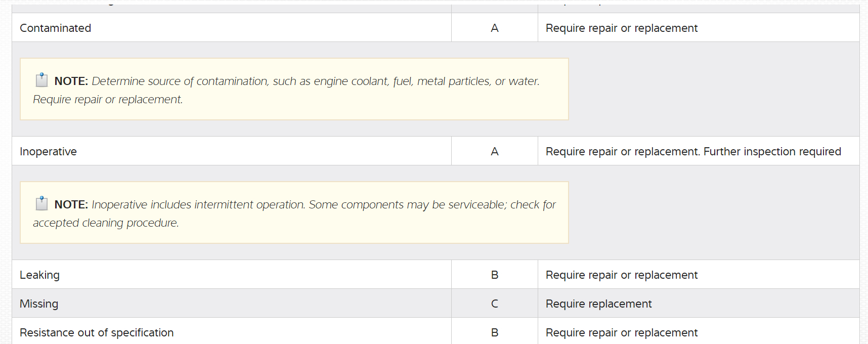The image size is (868, 344).
Task: Click the clipboard icon in the contamination note
Action: pos(41,80)
